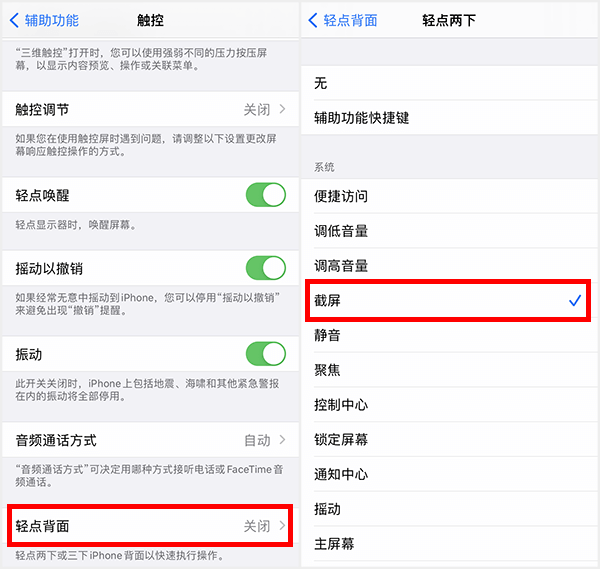The width and height of the screenshot is (600, 569).
Task: Choose 调低音量 action
Action: (x=450, y=231)
